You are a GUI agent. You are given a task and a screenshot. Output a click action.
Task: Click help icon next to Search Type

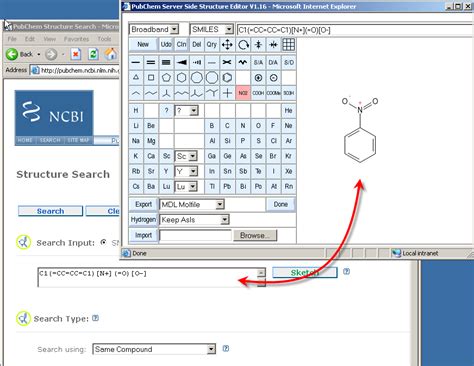95,318
